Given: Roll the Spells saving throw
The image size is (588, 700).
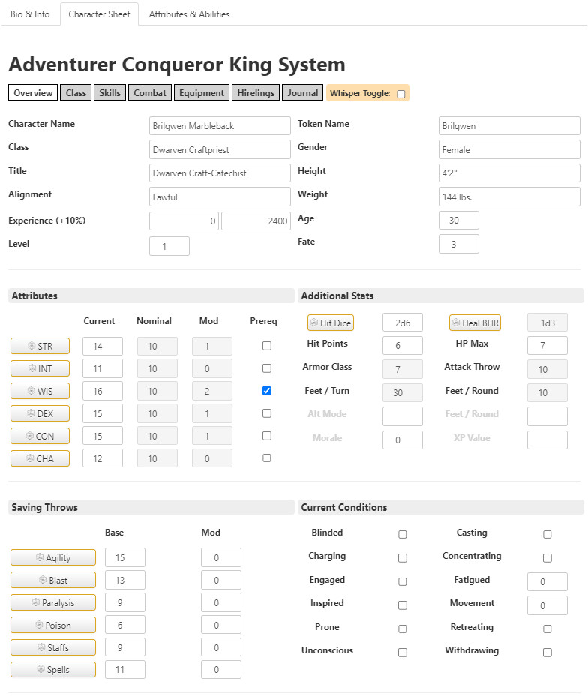Looking at the screenshot, I should coord(53,670).
